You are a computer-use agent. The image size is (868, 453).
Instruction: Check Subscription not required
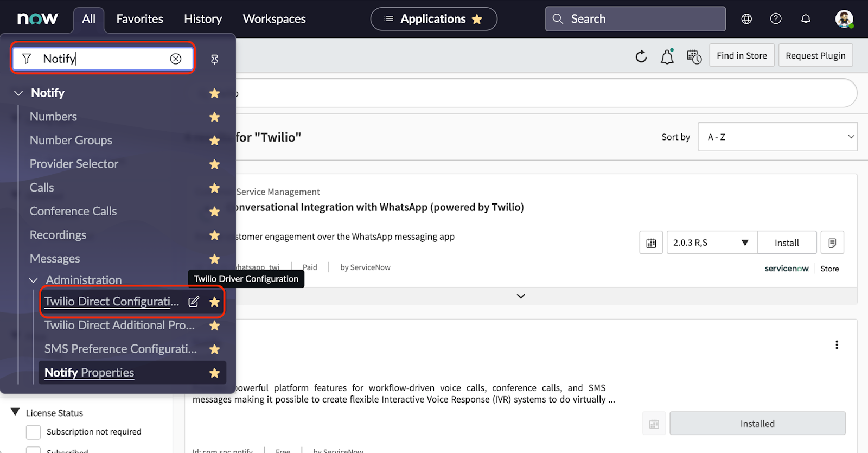33,432
